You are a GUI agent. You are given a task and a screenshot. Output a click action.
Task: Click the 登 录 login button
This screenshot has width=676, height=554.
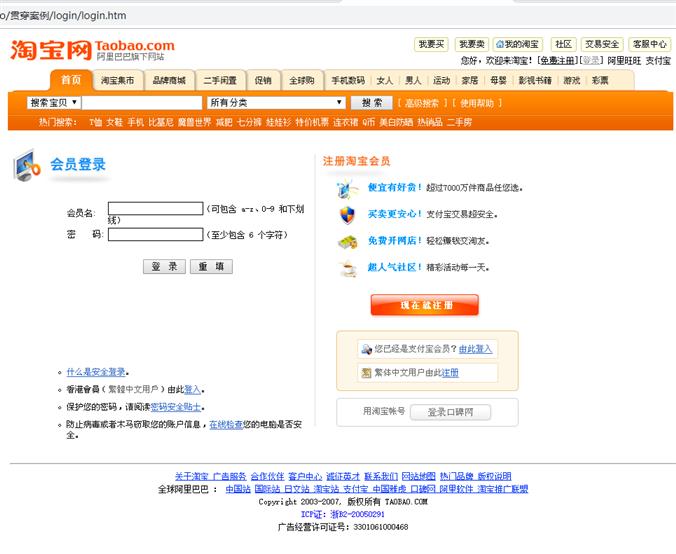(x=164, y=266)
